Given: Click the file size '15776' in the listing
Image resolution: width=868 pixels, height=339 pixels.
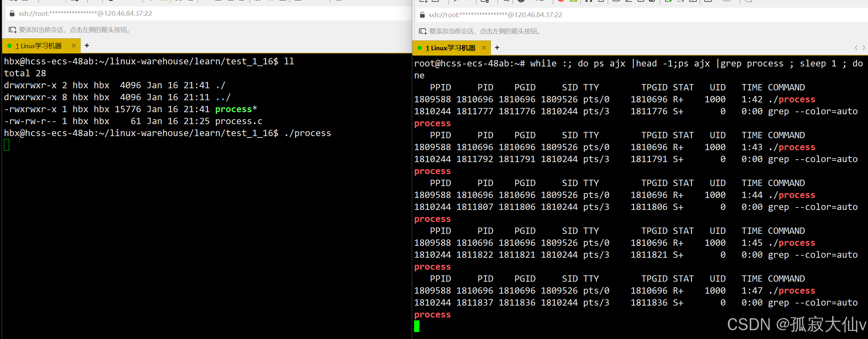Looking at the screenshot, I should 128,109.
